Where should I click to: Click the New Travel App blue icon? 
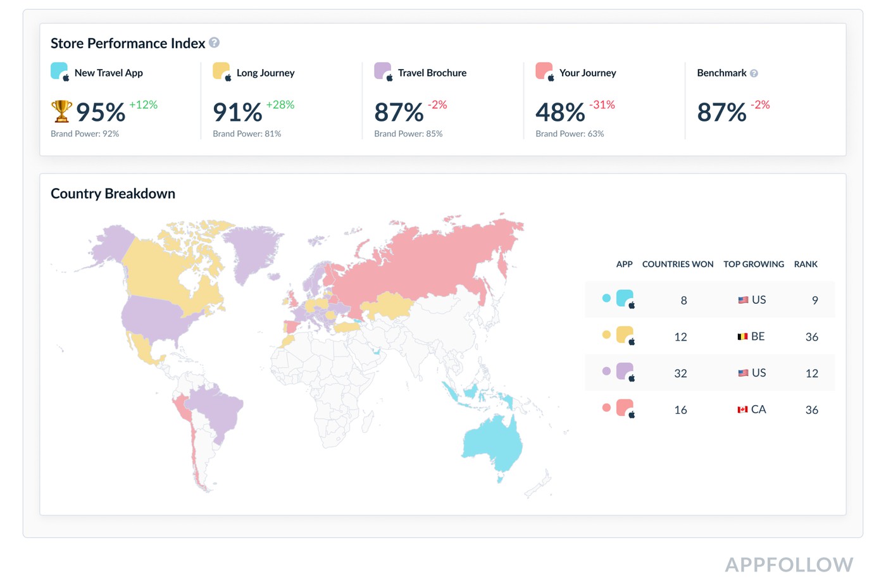point(59,71)
